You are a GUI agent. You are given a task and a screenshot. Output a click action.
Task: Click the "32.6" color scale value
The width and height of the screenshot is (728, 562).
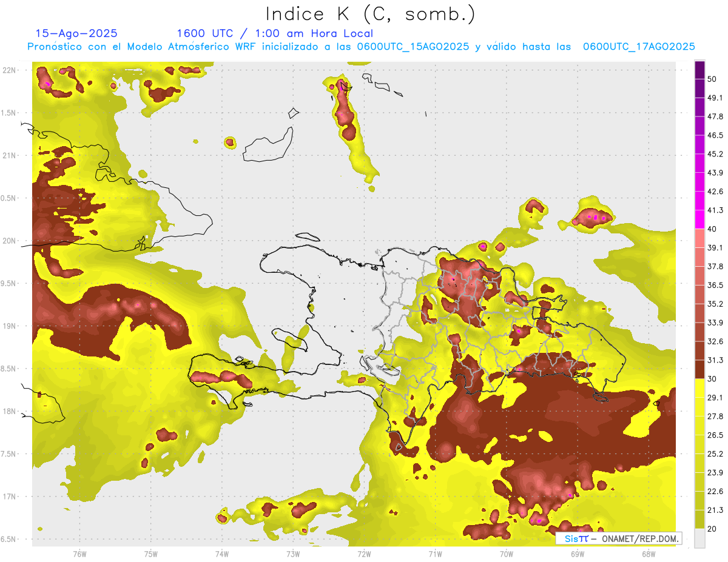pos(715,341)
